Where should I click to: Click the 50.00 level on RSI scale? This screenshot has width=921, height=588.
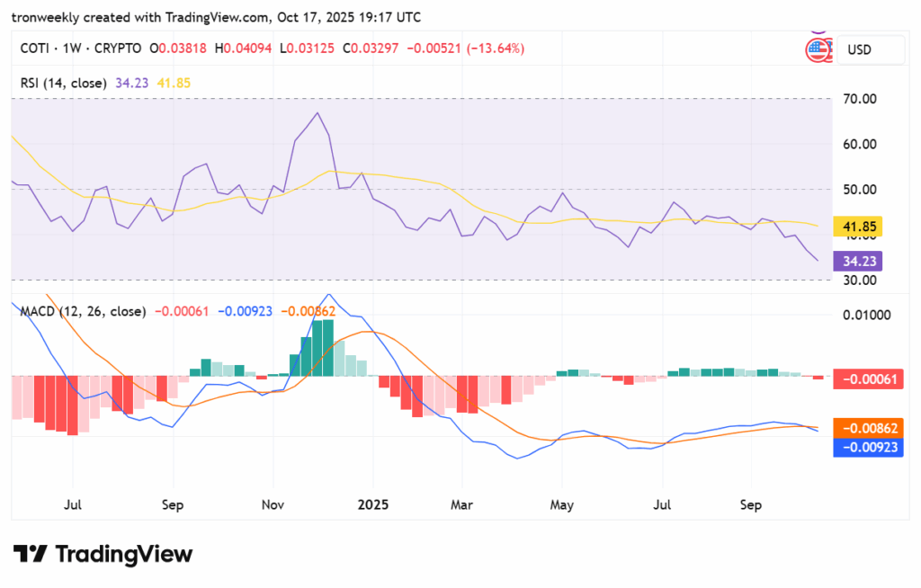[855, 190]
